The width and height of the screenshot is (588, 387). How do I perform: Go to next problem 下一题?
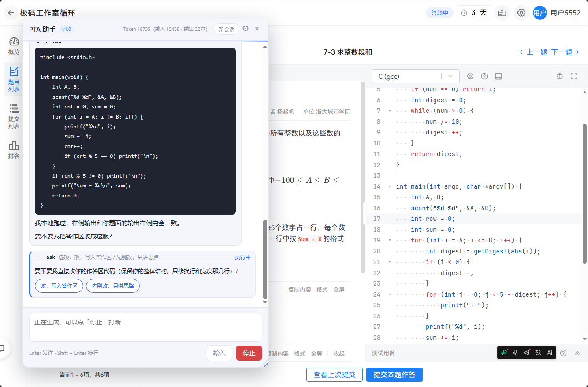pos(566,52)
